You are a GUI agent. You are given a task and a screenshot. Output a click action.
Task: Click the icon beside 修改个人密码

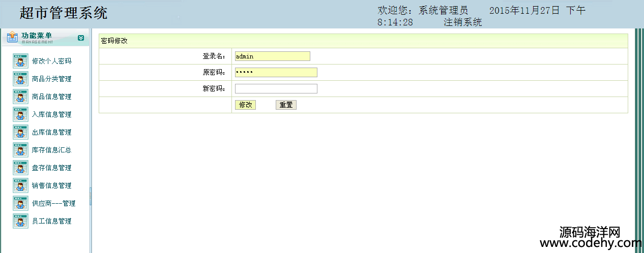tap(20, 61)
